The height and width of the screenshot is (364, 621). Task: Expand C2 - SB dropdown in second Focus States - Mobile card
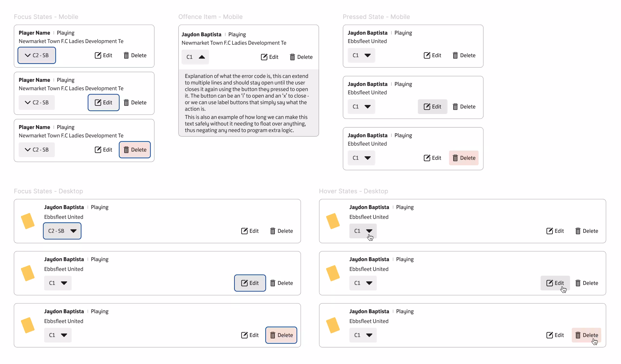pos(37,102)
